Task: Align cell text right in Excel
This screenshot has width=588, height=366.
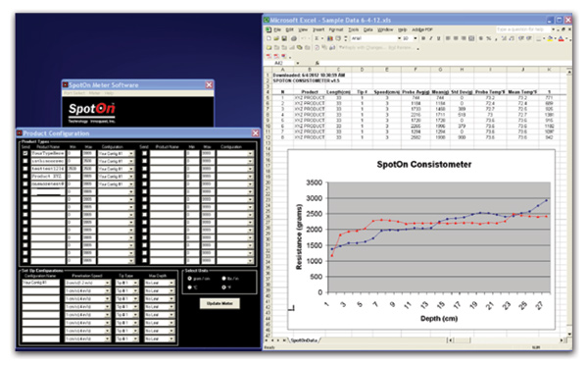Action: 464,38
